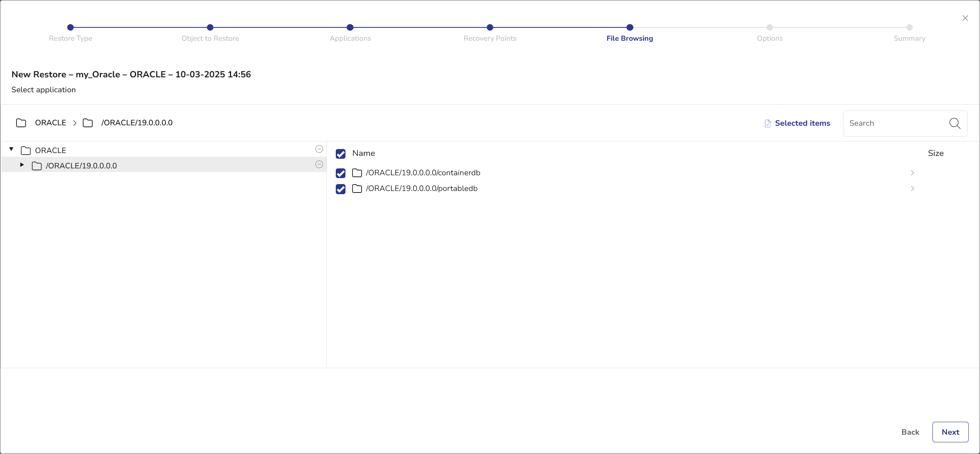Uncheck the containerdb checkbox

coord(341,173)
